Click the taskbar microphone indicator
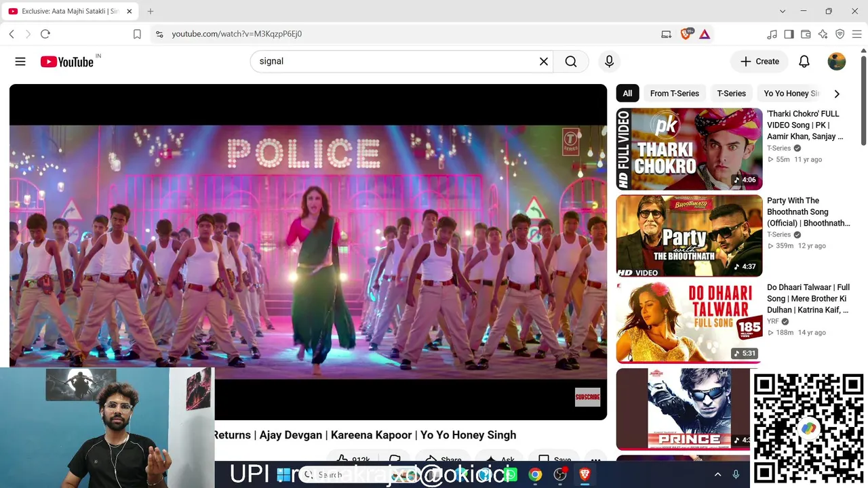Viewport: 868px width, 488px height. coord(736,475)
